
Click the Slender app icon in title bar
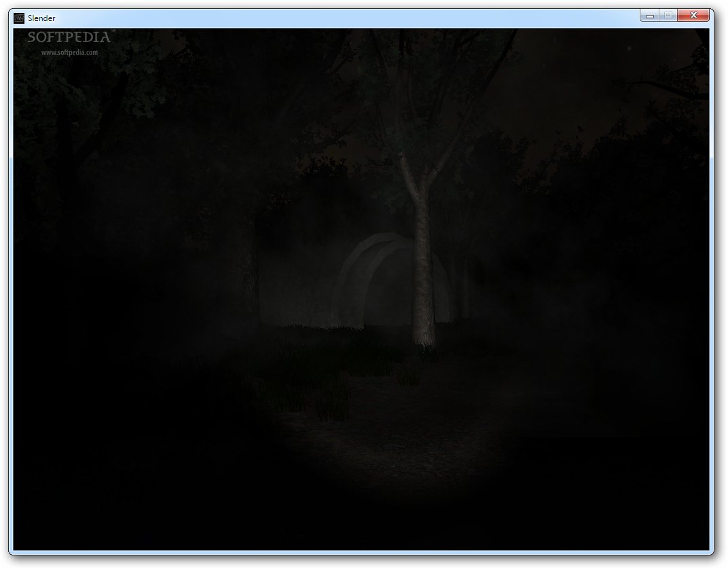click(x=19, y=18)
